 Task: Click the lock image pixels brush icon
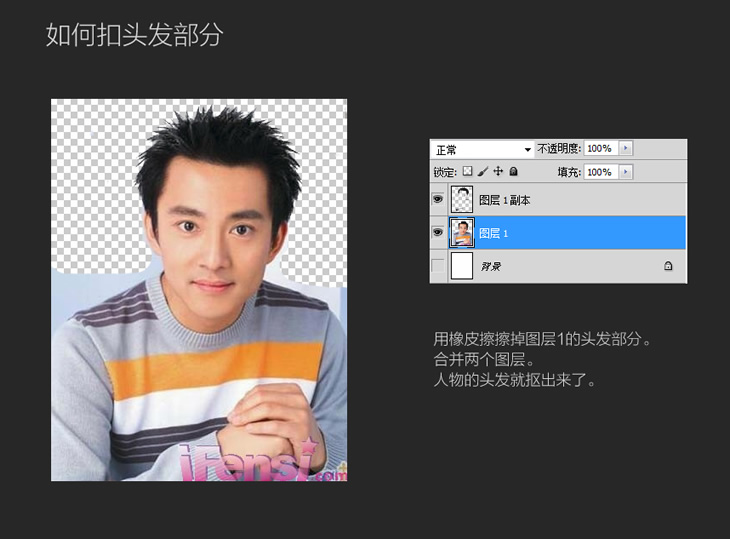coord(482,172)
